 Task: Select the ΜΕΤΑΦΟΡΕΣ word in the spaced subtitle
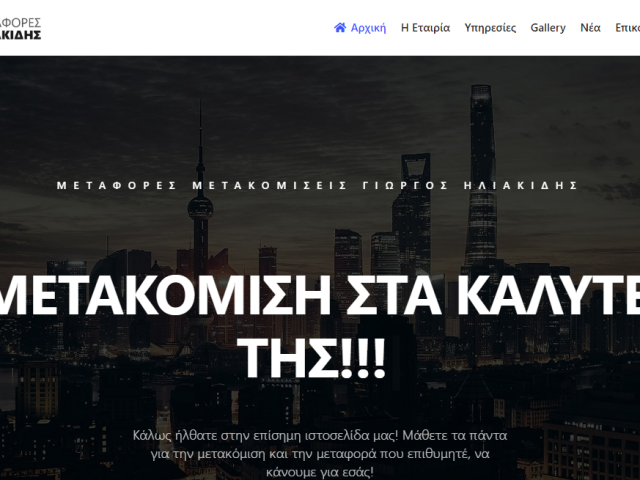(x=116, y=185)
